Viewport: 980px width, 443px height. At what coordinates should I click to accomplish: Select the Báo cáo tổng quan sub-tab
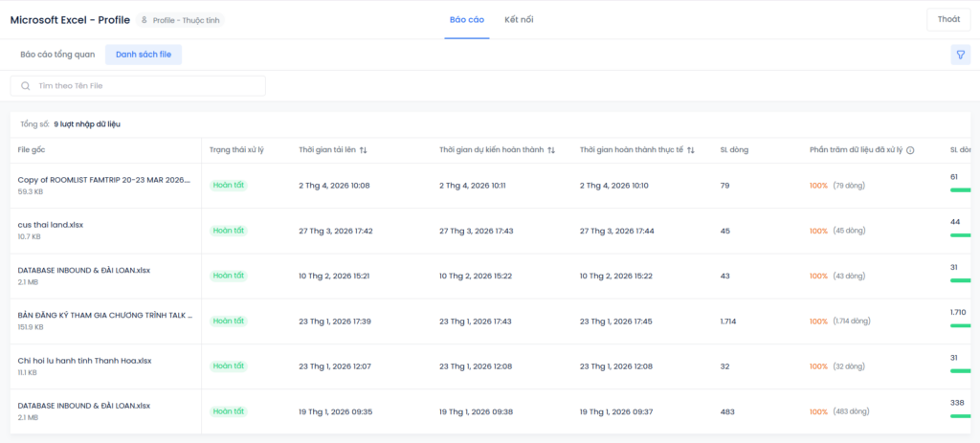click(x=57, y=55)
